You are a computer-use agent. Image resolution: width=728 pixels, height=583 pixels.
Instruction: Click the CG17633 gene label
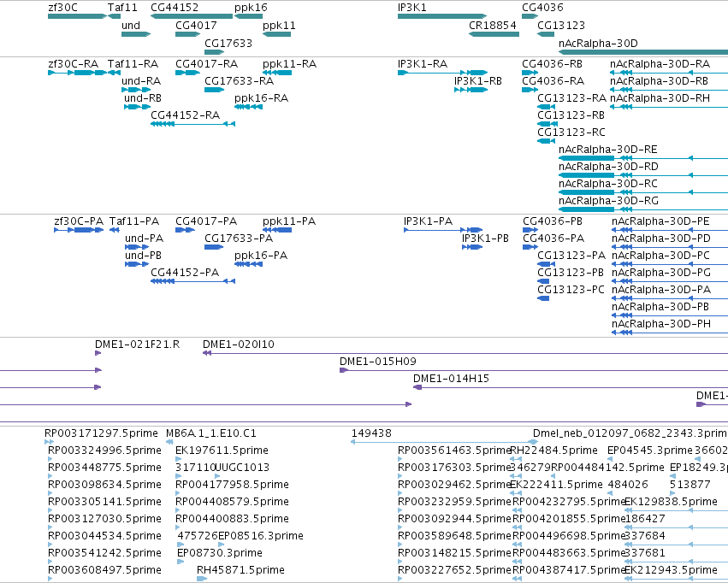(x=228, y=43)
